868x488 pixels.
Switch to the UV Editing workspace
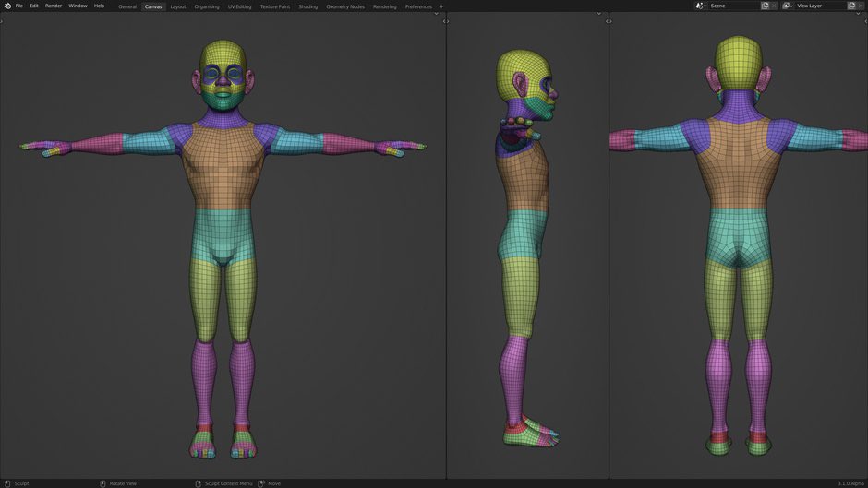pyautogui.click(x=239, y=6)
